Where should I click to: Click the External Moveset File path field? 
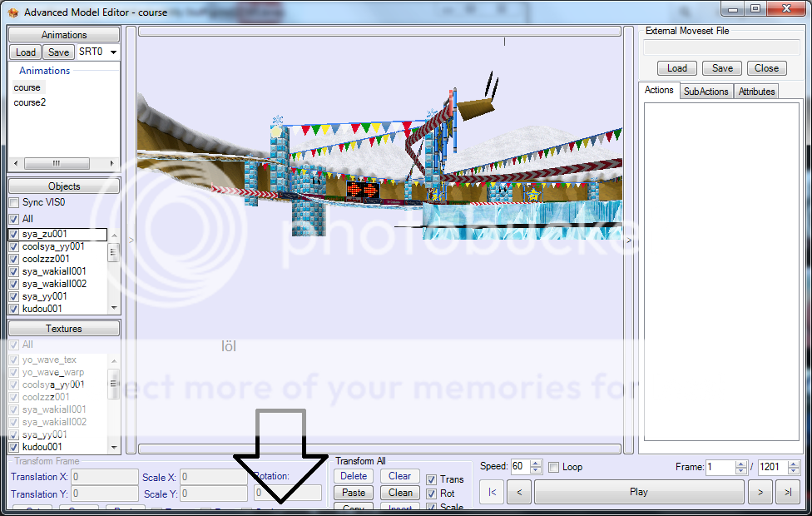721,47
